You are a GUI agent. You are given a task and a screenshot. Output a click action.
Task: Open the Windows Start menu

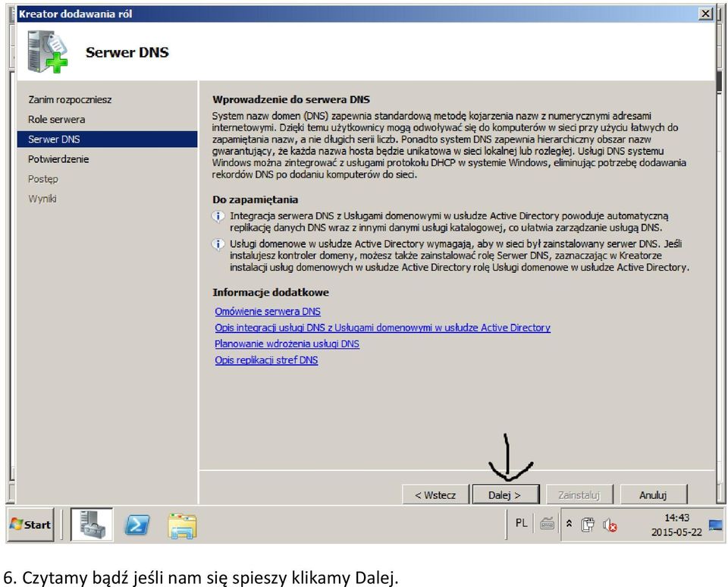(30, 525)
